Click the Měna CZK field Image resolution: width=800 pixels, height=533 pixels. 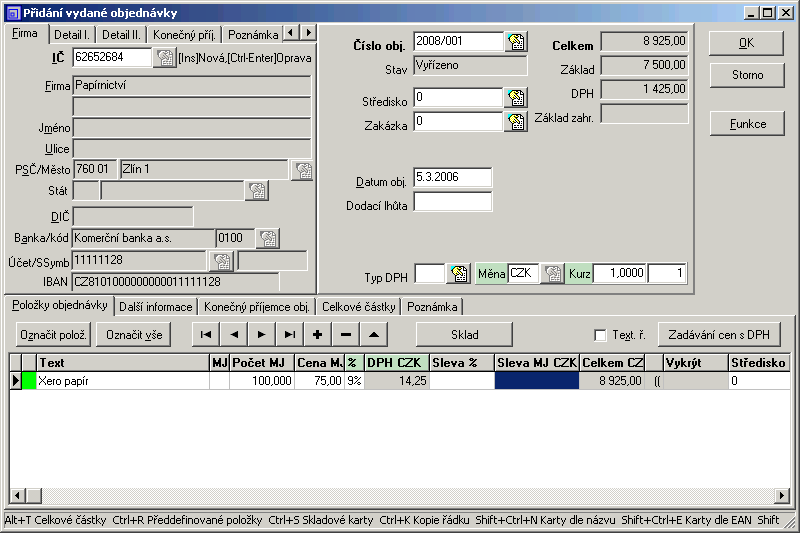point(523,273)
